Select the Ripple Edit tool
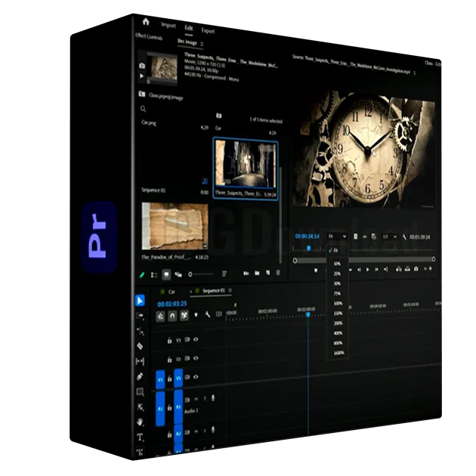Image resolution: width=476 pixels, height=476 pixels. point(140,331)
